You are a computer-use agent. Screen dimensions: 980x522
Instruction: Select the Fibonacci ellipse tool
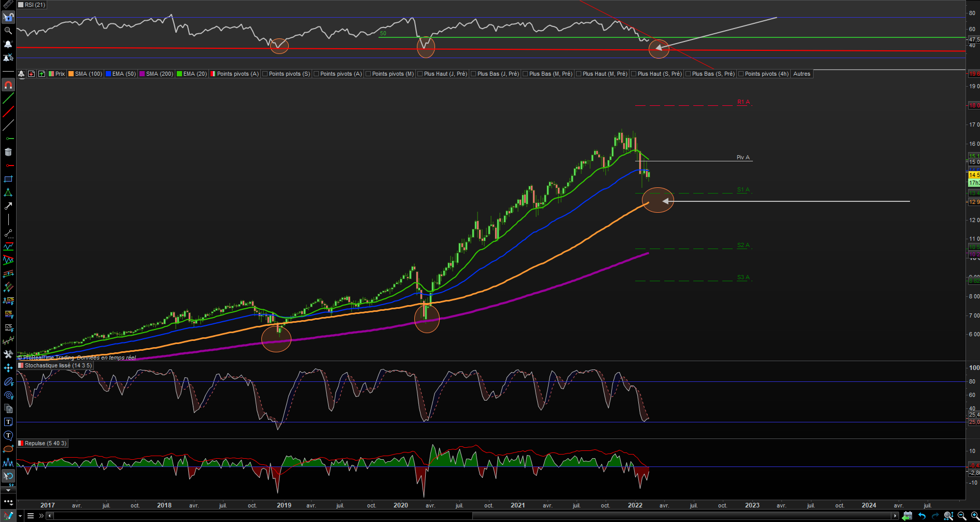point(8,381)
